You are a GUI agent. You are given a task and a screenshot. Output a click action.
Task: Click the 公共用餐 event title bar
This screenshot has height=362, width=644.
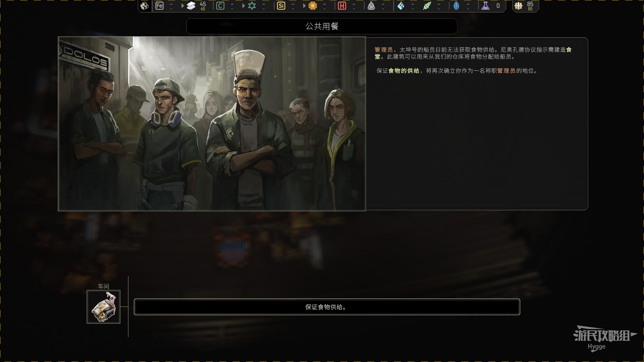click(322, 26)
